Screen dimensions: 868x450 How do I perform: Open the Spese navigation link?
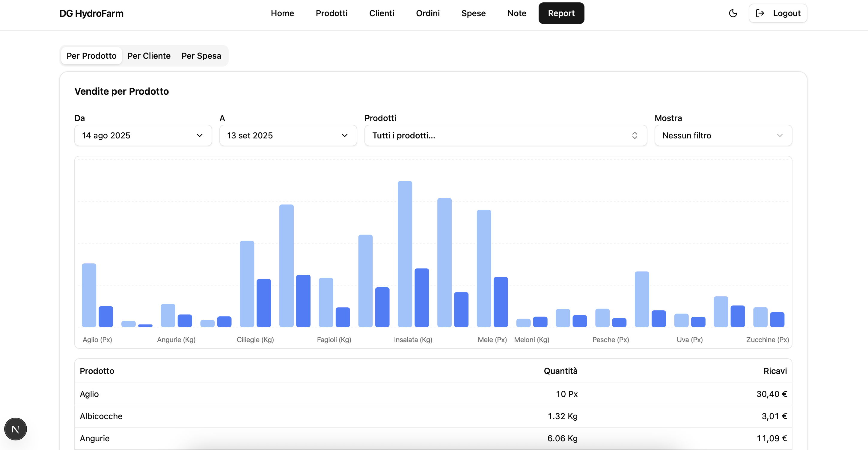point(473,13)
